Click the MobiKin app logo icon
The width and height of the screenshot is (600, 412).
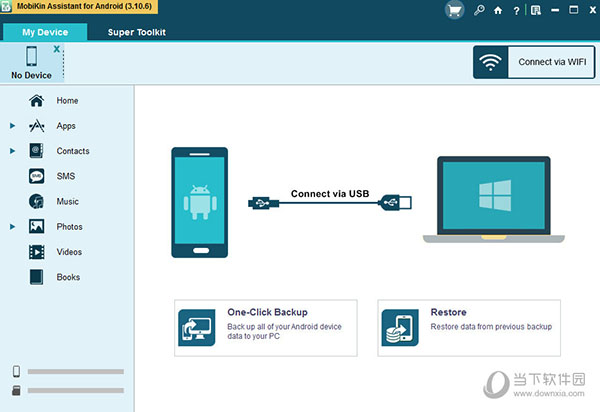6,7
